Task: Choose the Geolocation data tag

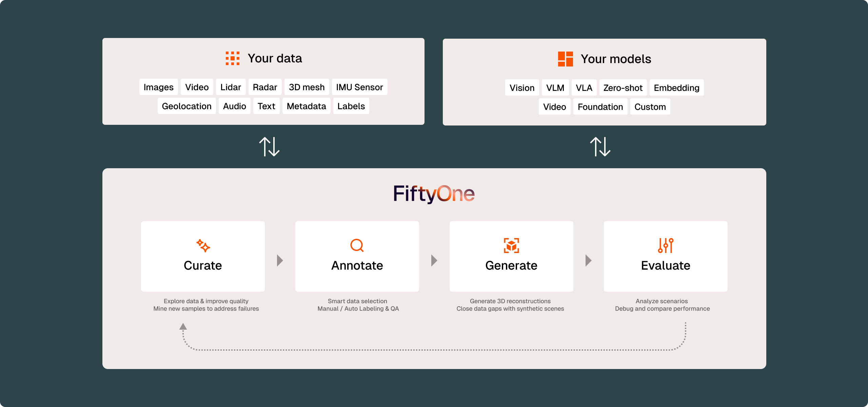Action: (x=186, y=106)
